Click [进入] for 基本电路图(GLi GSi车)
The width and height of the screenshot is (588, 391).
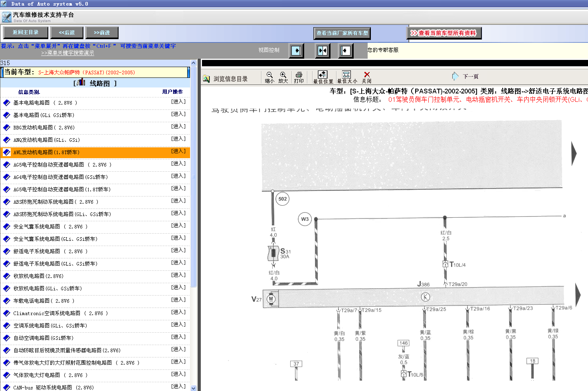point(178,114)
